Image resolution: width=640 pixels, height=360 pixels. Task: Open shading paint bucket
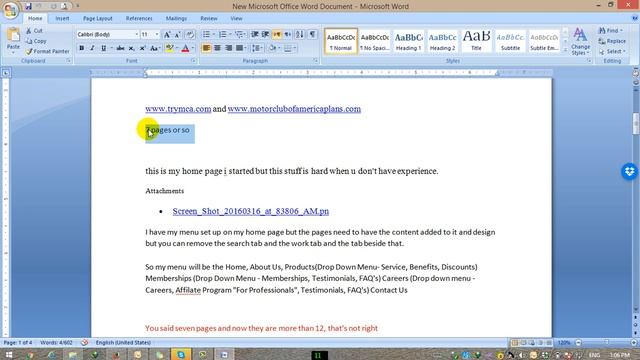pyautogui.click(x=273, y=48)
